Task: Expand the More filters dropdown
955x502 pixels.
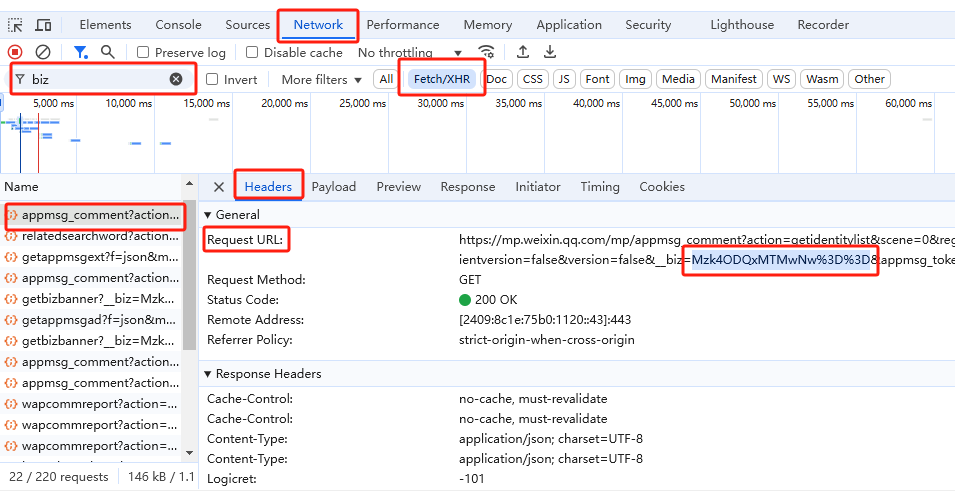Action: coord(321,79)
